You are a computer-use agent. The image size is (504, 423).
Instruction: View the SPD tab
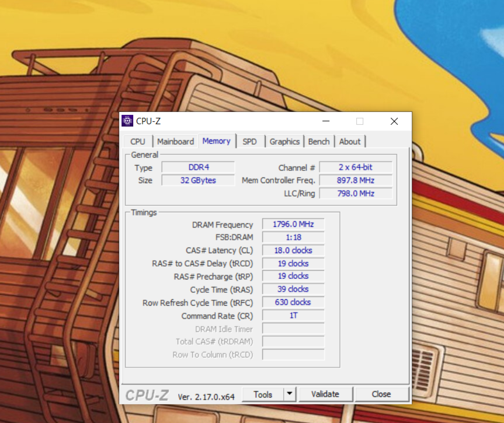click(x=251, y=141)
